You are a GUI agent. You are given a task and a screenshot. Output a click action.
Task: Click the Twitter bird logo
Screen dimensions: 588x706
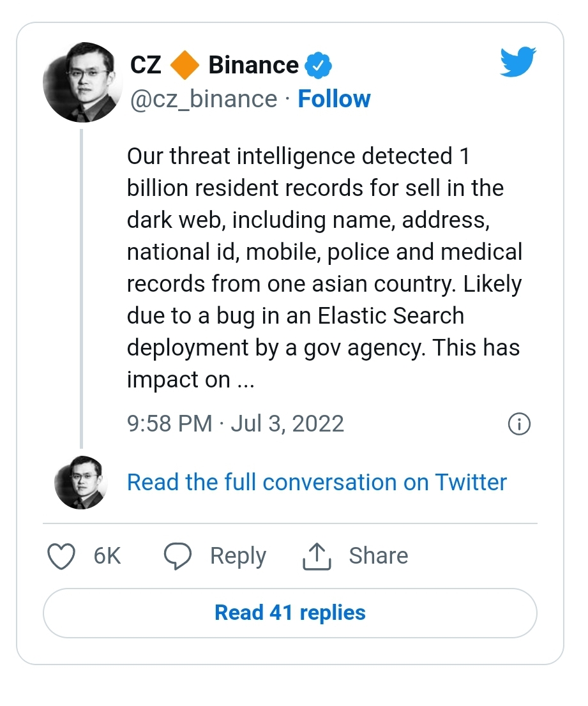518,62
